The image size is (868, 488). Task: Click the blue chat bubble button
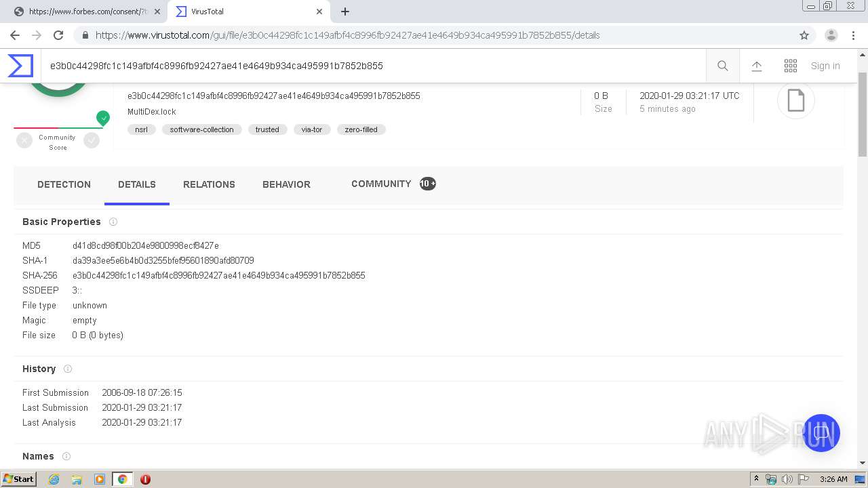821,433
